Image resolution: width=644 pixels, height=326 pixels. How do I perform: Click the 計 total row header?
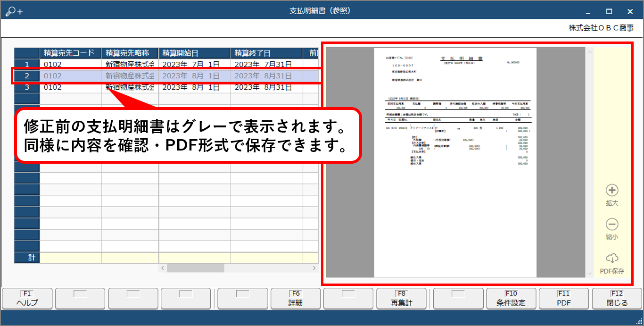coord(27,258)
